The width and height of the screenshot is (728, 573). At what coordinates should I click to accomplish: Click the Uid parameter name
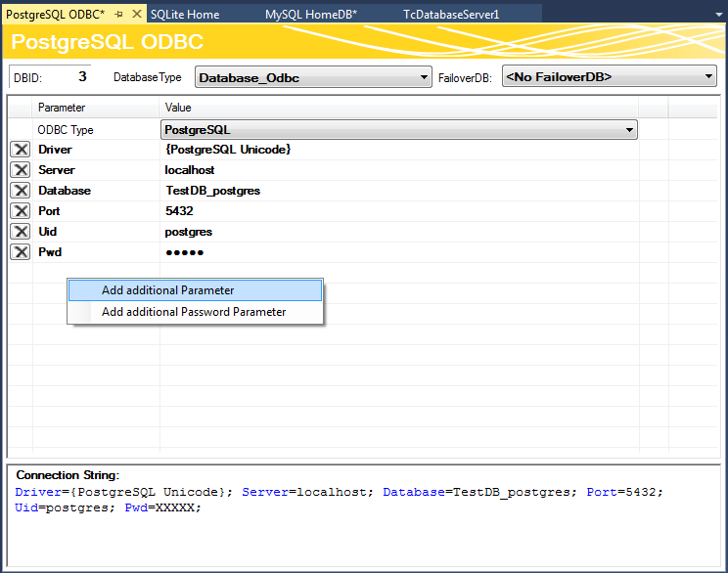point(47,232)
